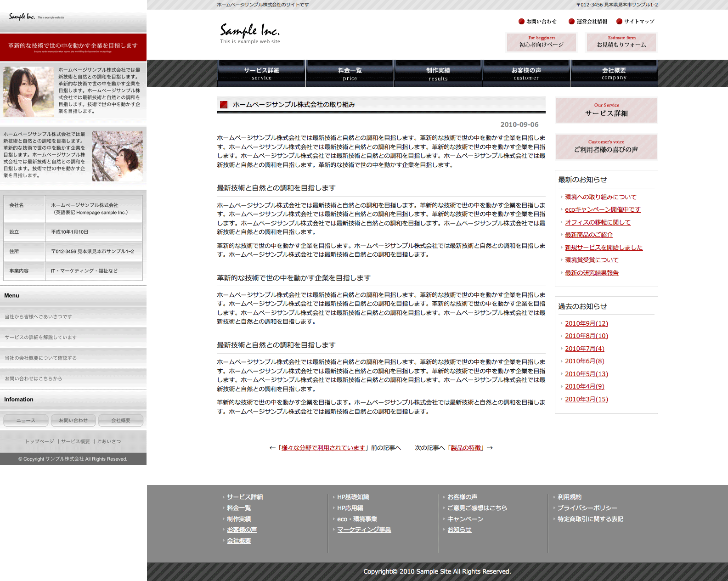Viewport: 728px width, 581px height.
Task: Open the 2010年9月(12) archive link
Action: click(x=586, y=323)
